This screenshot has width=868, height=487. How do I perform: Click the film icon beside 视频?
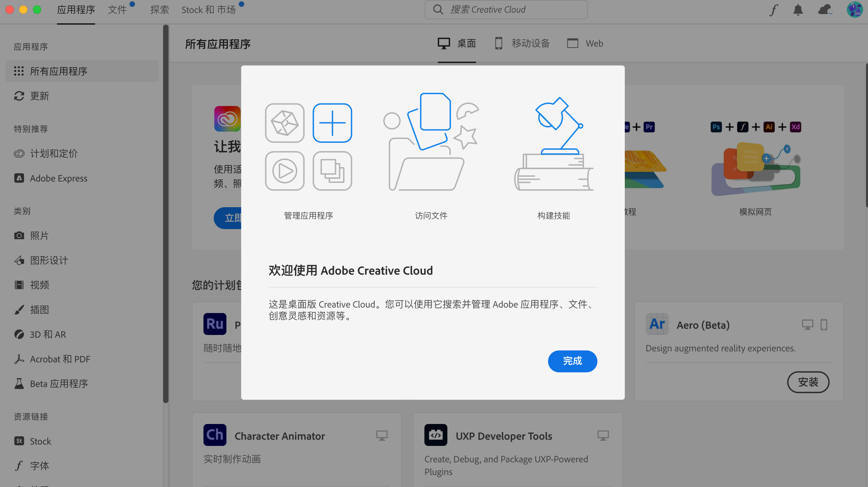pos(19,285)
